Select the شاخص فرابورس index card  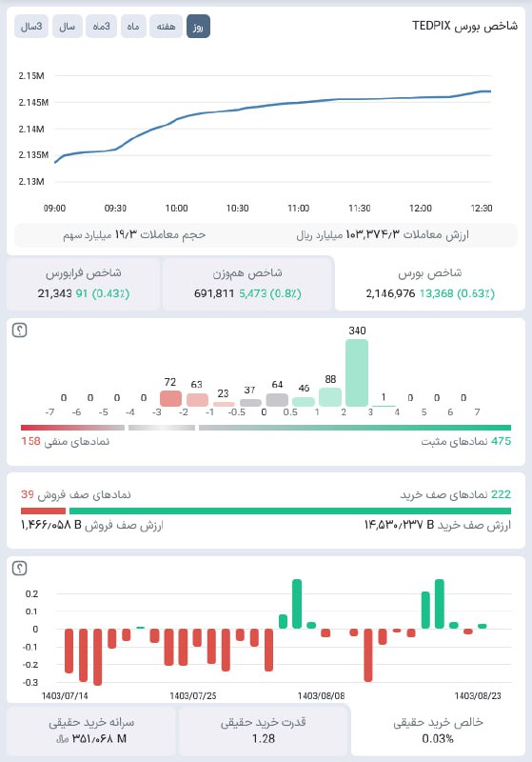pyautogui.click(x=84, y=283)
